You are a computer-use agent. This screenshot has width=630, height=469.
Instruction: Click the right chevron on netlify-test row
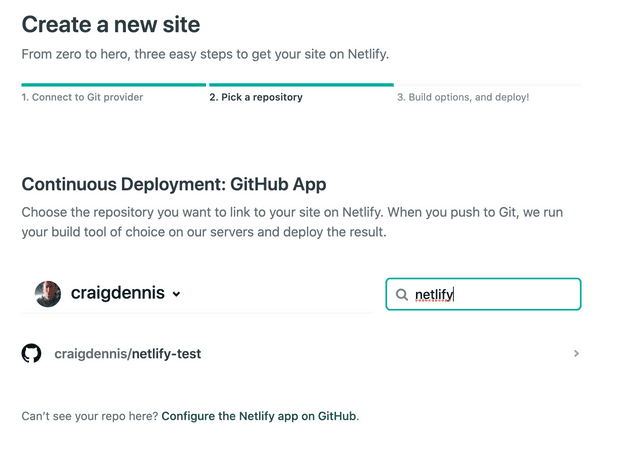pyautogui.click(x=577, y=353)
